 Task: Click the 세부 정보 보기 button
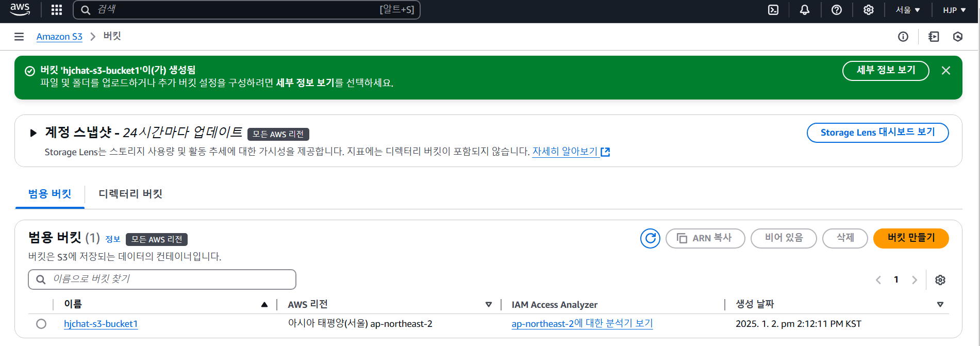886,71
